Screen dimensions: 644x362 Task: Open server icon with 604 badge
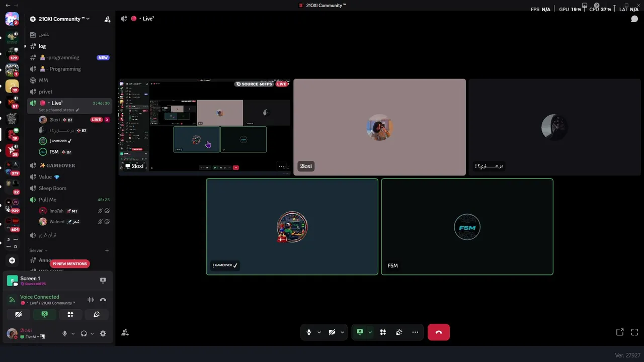pos(12,224)
